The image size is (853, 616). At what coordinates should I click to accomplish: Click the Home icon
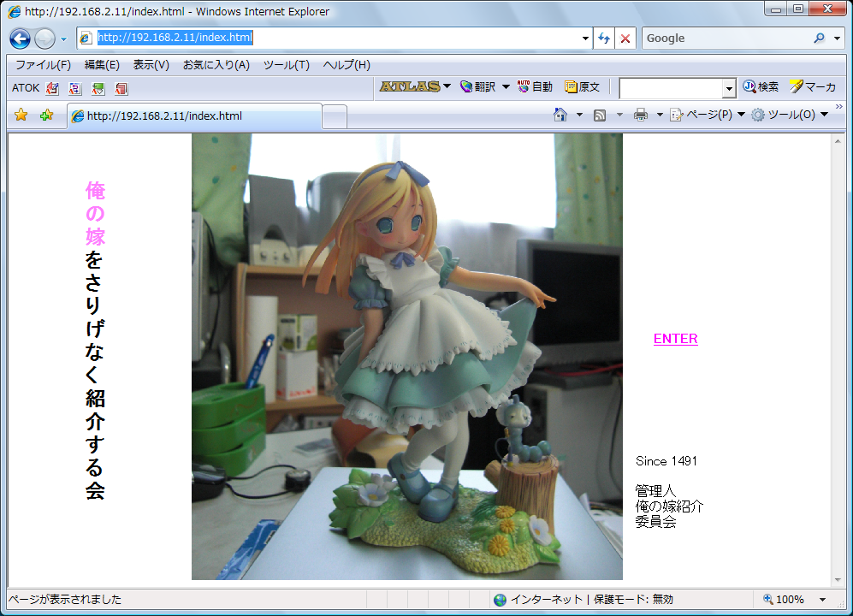560,115
